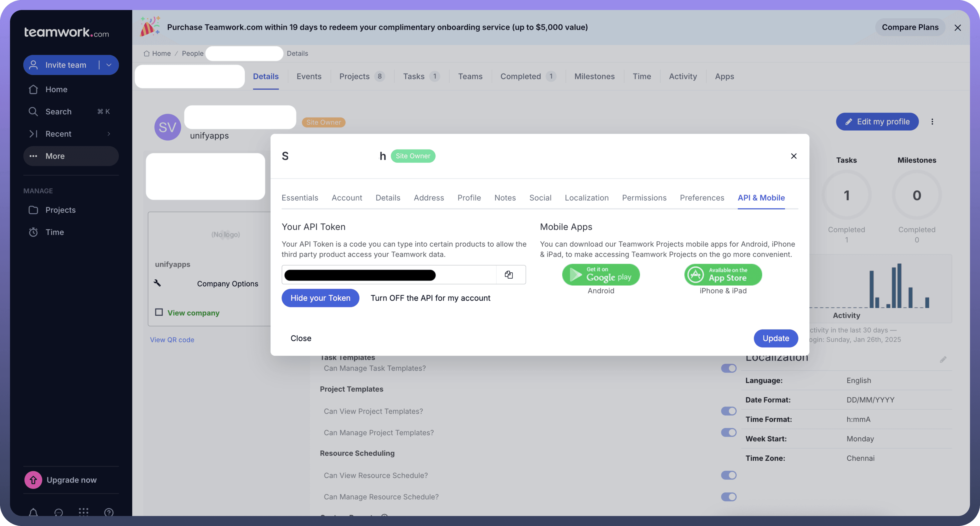Toggle Can Manage Task Templates switch
The image size is (980, 526).
coord(728,368)
